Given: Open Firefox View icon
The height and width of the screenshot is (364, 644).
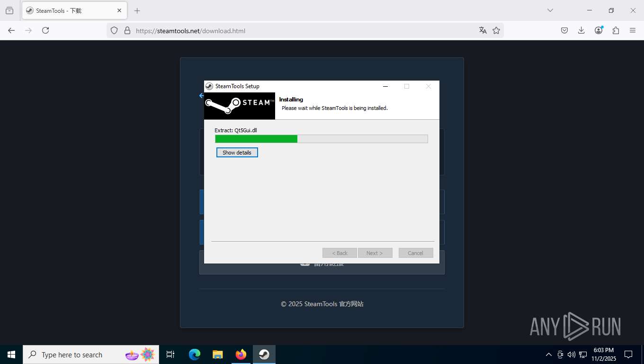Looking at the screenshot, I should pyautogui.click(x=9, y=10).
